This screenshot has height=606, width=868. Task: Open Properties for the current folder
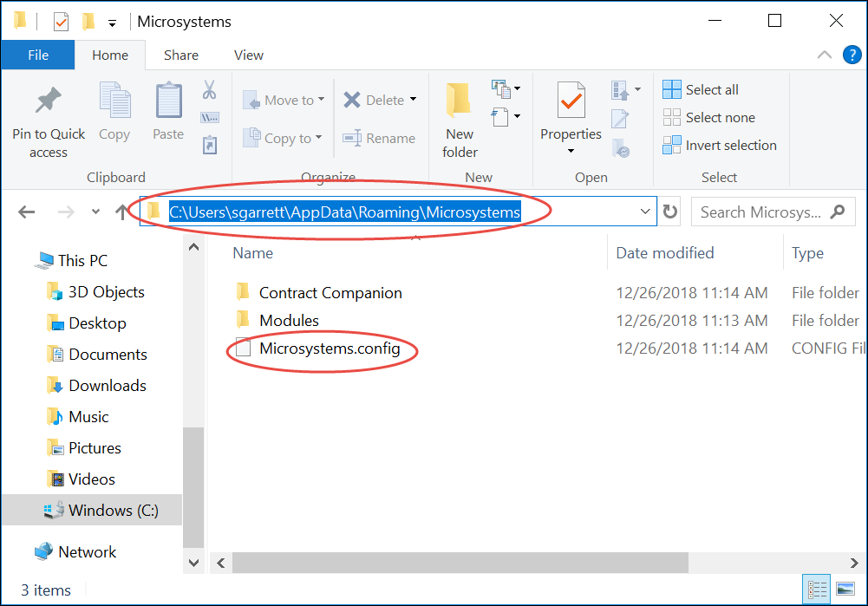pyautogui.click(x=571, y=113)
